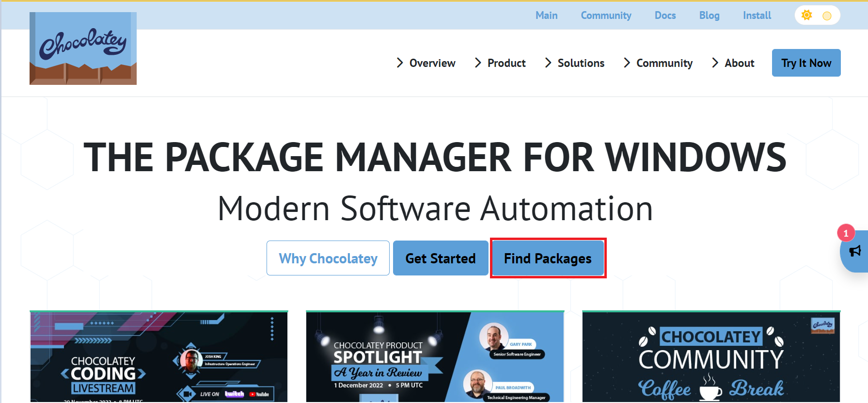Click the Why Chocolatey button
Image resolution: width=868 pixels, height=403 pixels.
click(x=328, y=258)
